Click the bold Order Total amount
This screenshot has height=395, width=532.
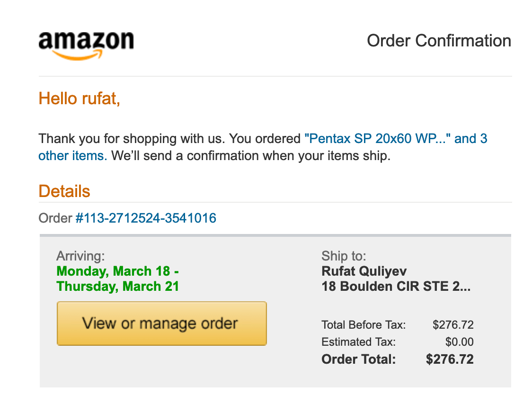(x=450, y=359)
